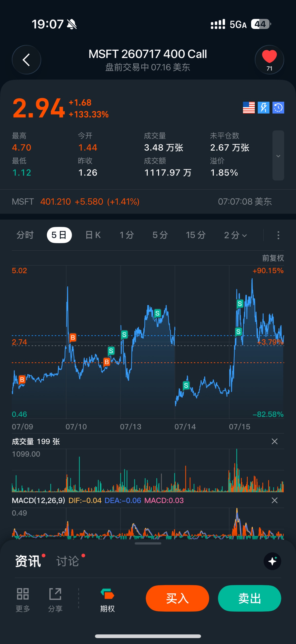The image size is (296, 644).
Task: Tap the muted bell icon in status bar
Action: point(72,24)
